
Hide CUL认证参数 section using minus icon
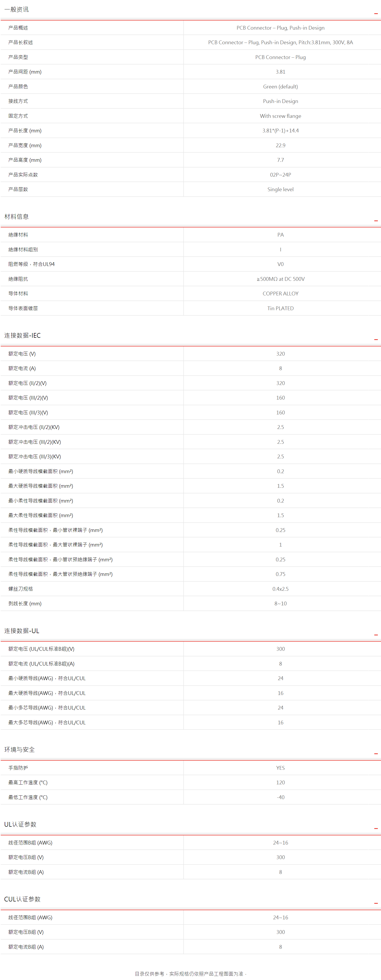click(376, 903)
